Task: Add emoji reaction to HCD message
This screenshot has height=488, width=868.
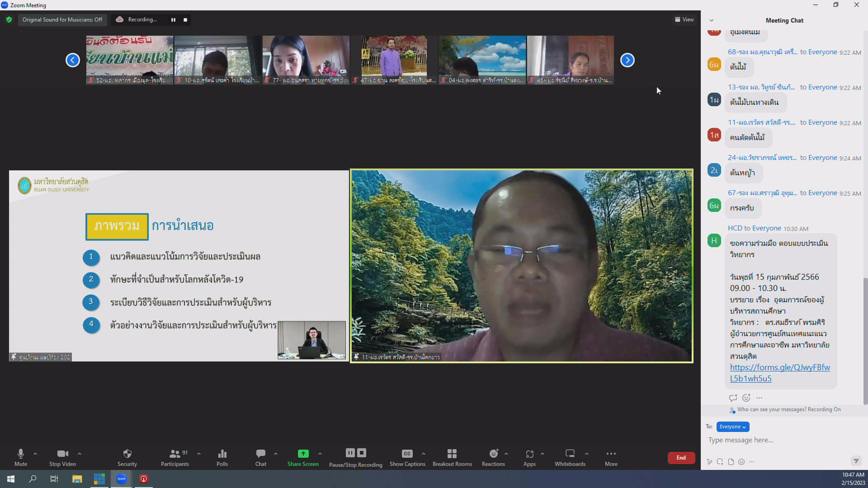Action: click(746, 398)
